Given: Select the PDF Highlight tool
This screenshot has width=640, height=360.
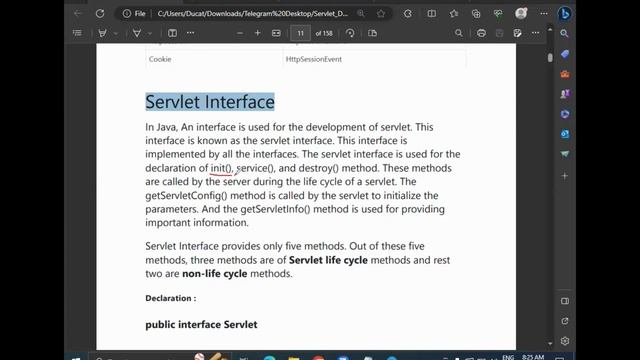Looking at the screenshot, I should coord(137,33).
